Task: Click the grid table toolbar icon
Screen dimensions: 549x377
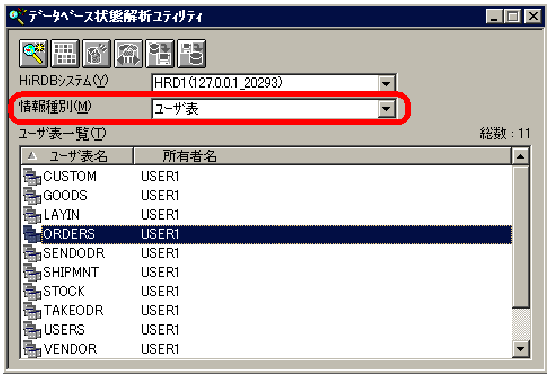Action: coord(65,53)
